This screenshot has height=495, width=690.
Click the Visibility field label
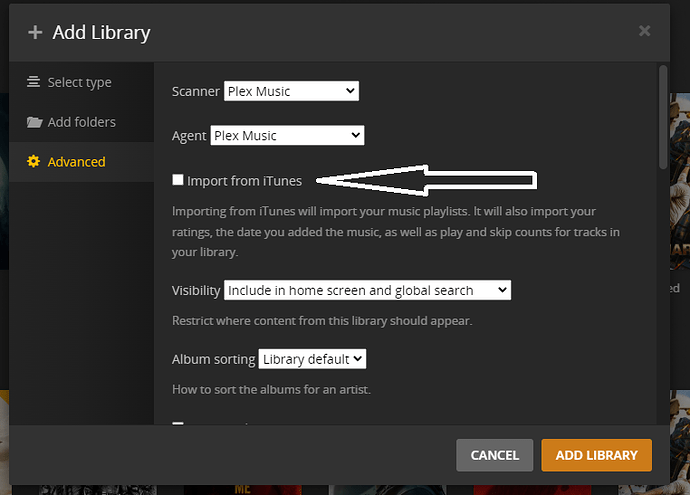[196, 290]
